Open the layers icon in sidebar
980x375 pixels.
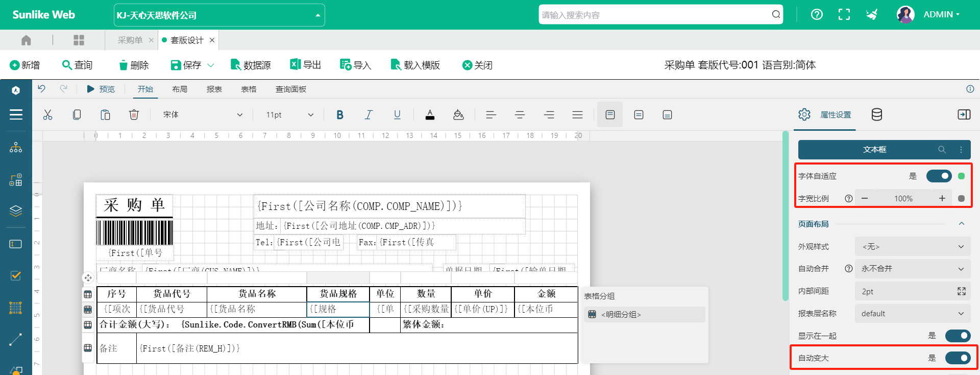16,210
